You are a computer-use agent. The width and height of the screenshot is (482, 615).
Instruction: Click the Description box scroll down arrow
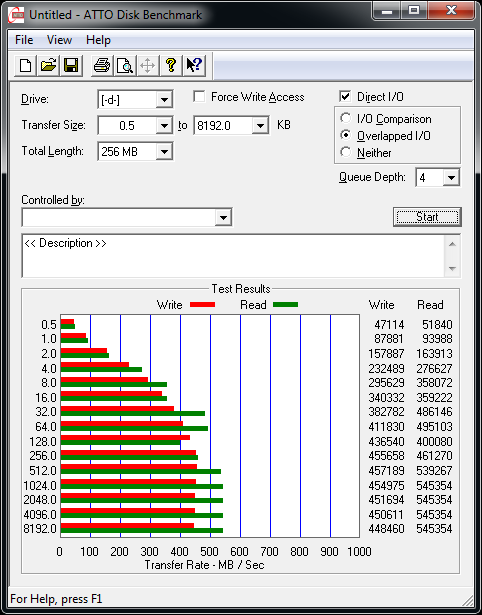tap(452, 269)
